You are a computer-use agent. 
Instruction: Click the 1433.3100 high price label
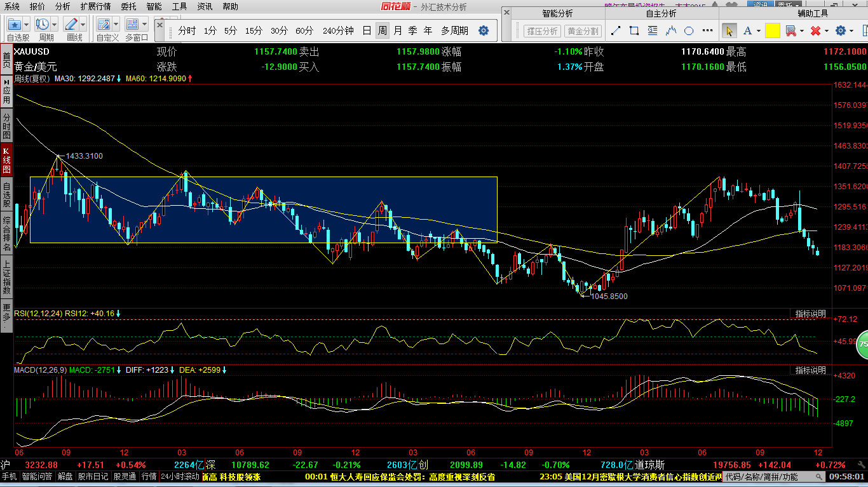(84, 156)
